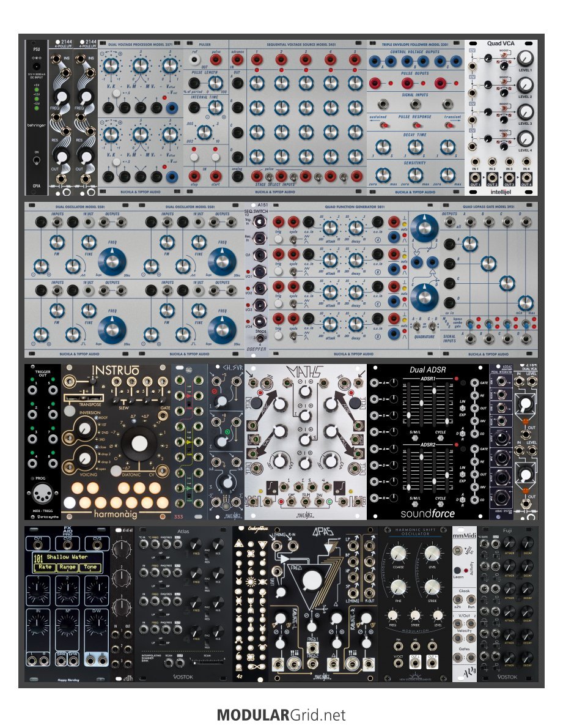The height and width of the screenshot is (728, 563).
Task: Click the Steps selector switch on A-151
Action: click(260, 340)
